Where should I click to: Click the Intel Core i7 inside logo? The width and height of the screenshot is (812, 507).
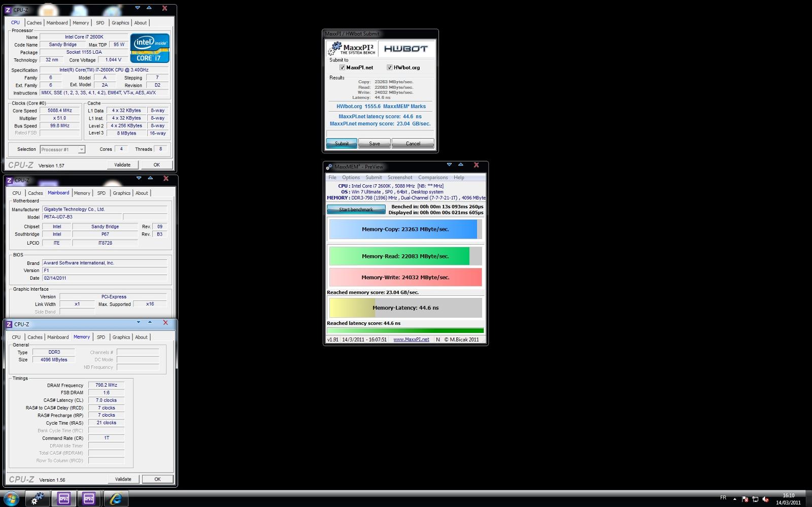tap(150, 48)
